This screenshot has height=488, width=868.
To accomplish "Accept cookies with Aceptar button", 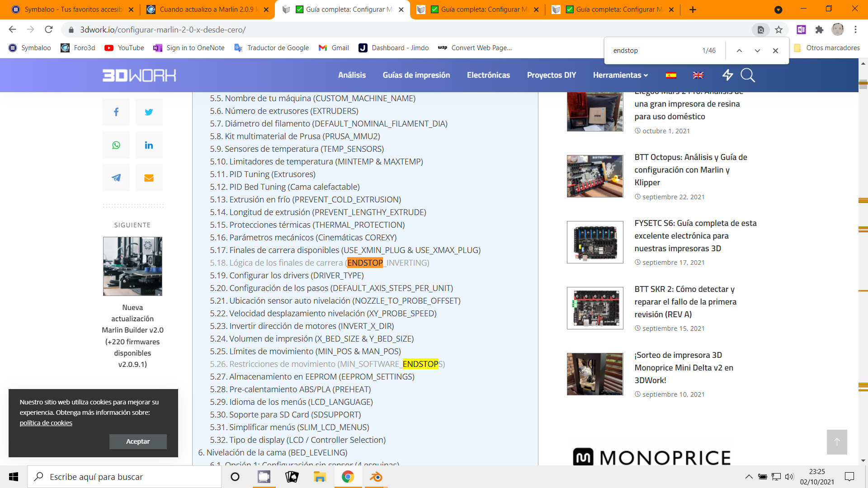I will pyautogui.click(x=138, y=441).
